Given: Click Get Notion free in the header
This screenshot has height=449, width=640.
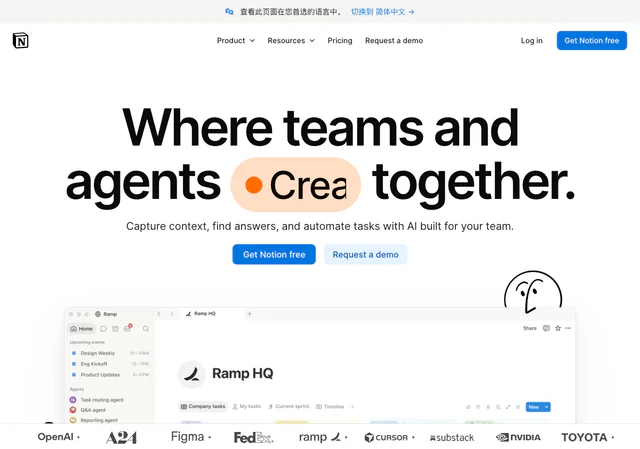Looking at the screenshot, I should [x=591, y=40].
